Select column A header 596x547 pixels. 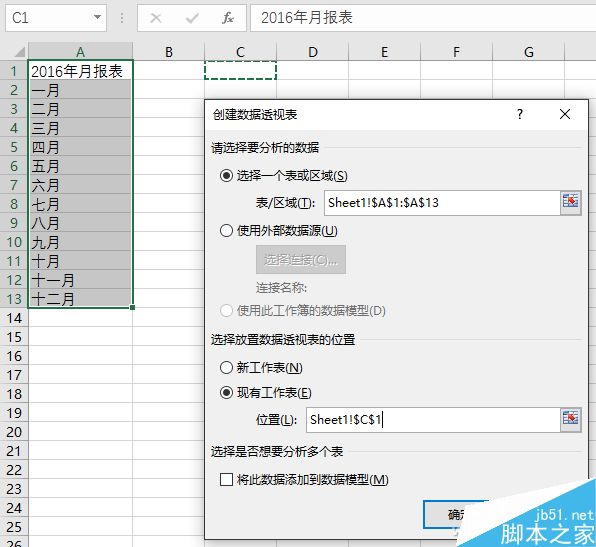click(80, 52)
